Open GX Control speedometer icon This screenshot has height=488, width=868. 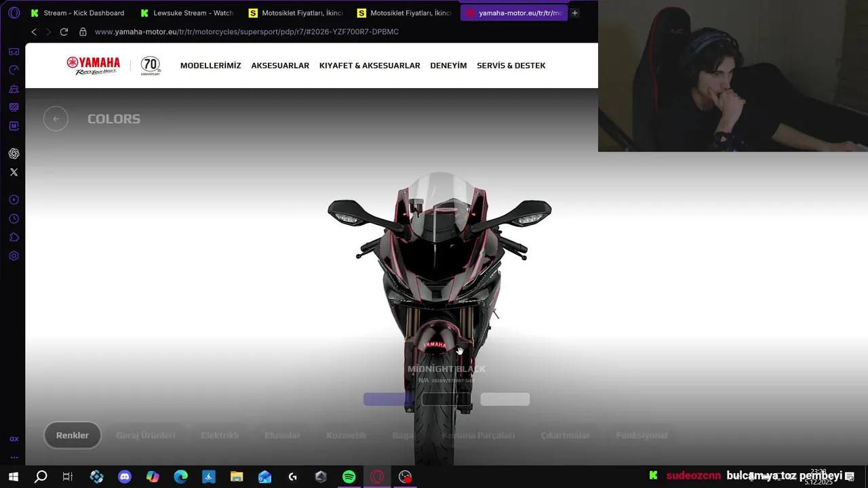point(14,70)
